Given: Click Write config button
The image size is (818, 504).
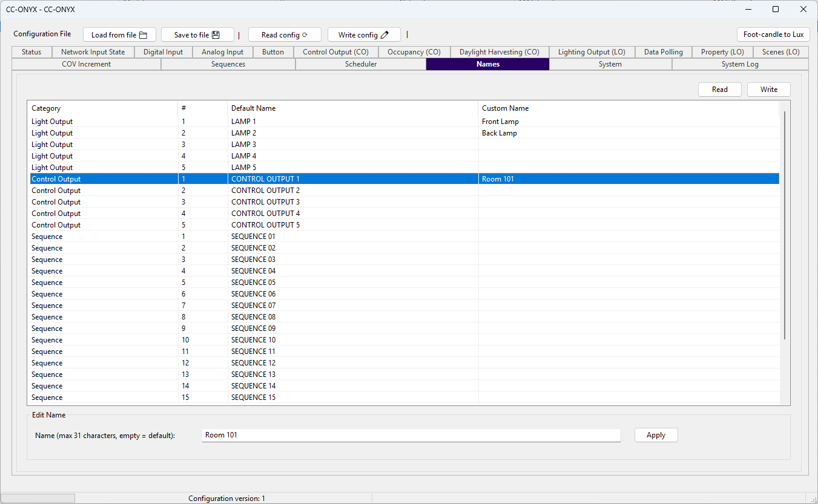Looking at the screenshot, I should [364, 35].
